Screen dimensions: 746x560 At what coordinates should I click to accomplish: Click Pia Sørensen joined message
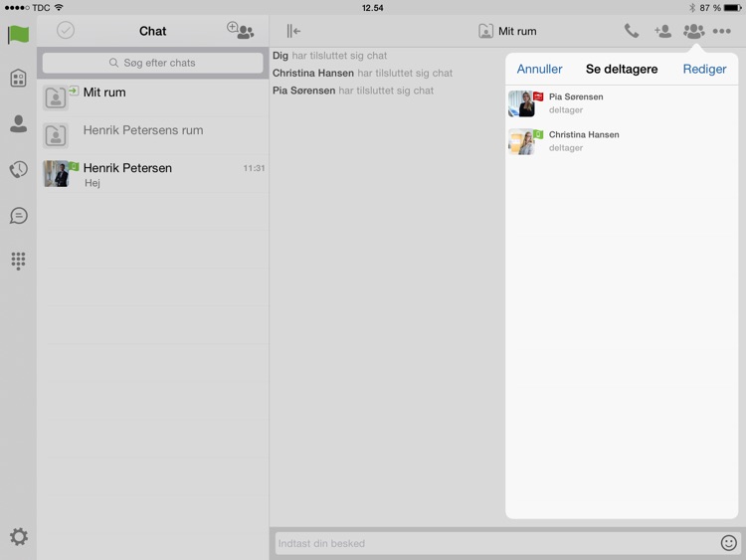coord(352,91)
